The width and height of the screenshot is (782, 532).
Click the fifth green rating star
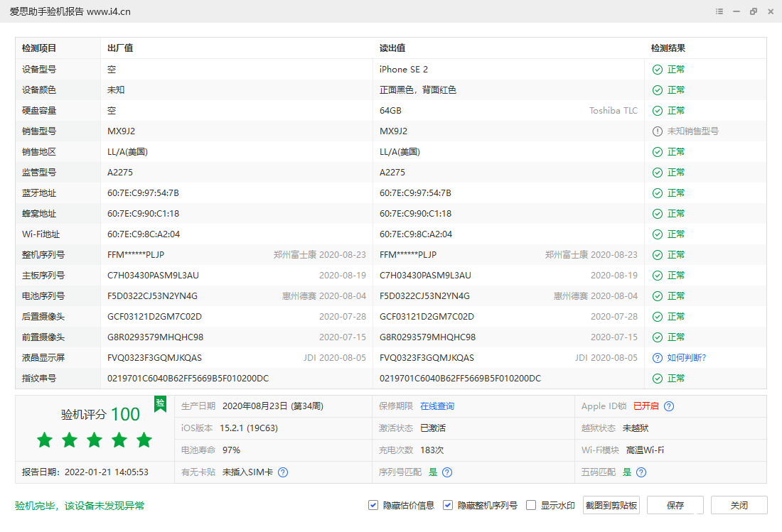pyautogui.click(x=144, y=440)
